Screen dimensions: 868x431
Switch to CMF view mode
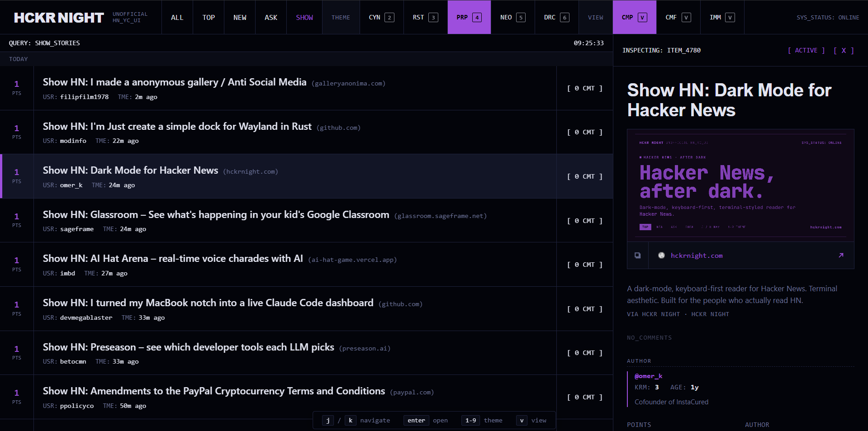click(x=678, y=17)
